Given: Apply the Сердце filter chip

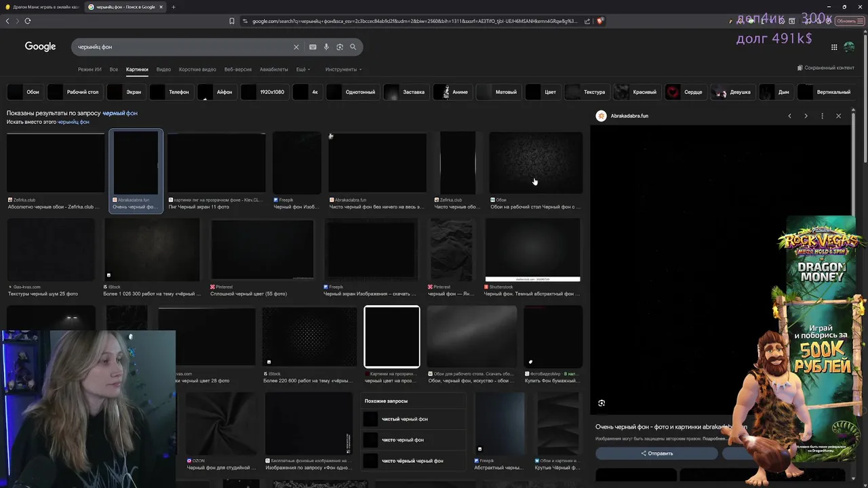Looking at the screenshot, I should 685,91.
